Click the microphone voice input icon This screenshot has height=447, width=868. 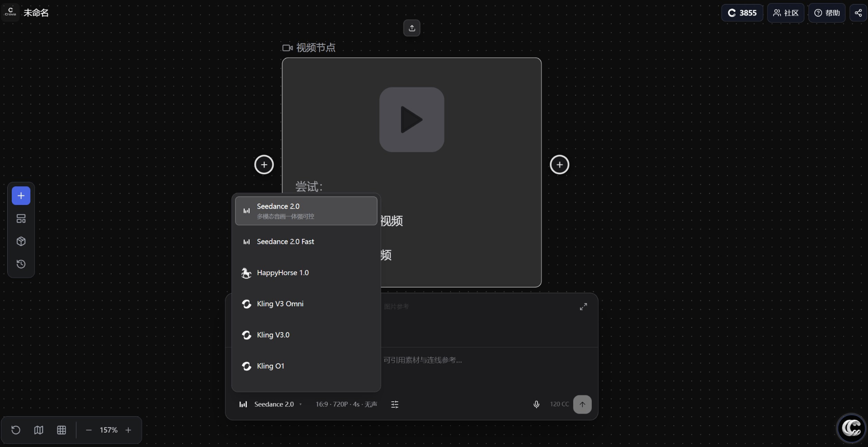click(x=536, y=404)
